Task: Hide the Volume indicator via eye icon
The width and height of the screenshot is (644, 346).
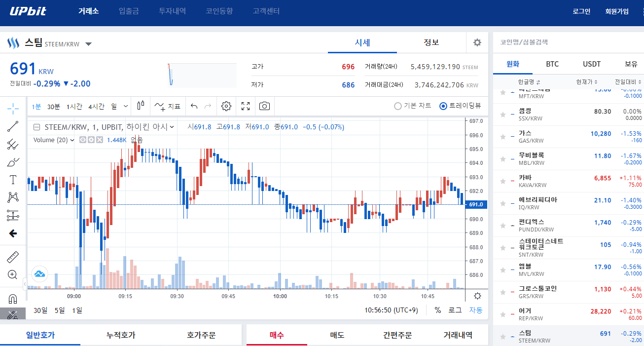Action: click(83, 140)
